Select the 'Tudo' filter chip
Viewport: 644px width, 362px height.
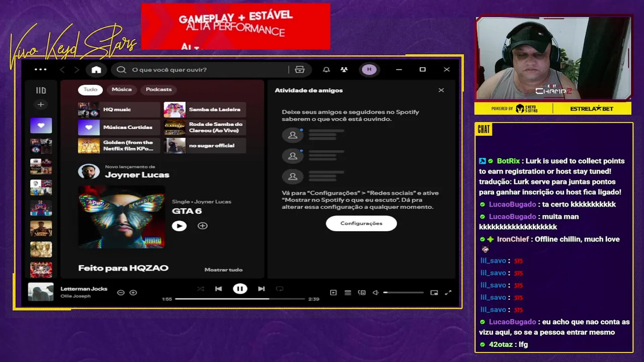91,89
